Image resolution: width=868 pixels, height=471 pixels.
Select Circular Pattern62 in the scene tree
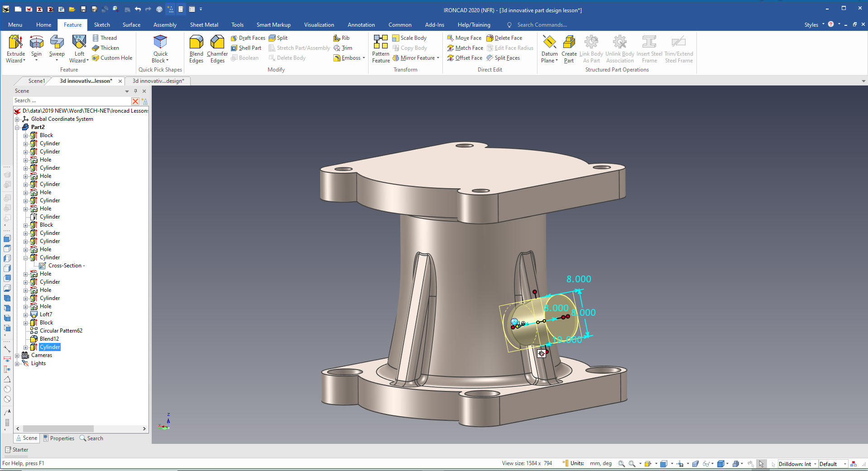point(61,331)
